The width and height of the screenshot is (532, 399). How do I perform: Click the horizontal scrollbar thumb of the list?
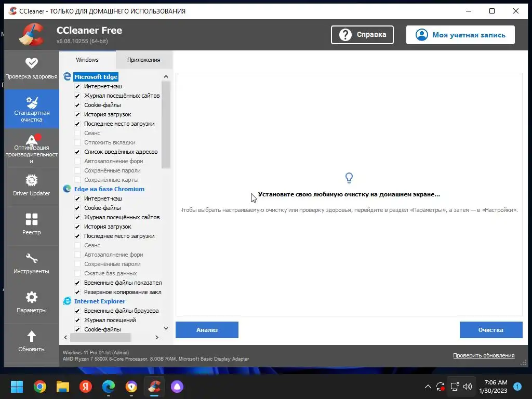(x=100, y=337)
